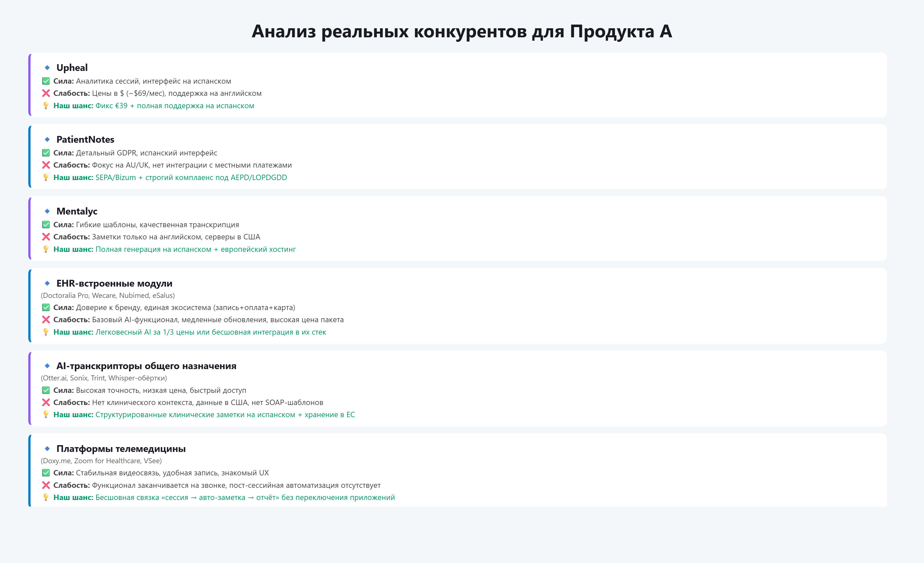Click lightbulb icon before SEPA/Bizum

coord(46,177)
